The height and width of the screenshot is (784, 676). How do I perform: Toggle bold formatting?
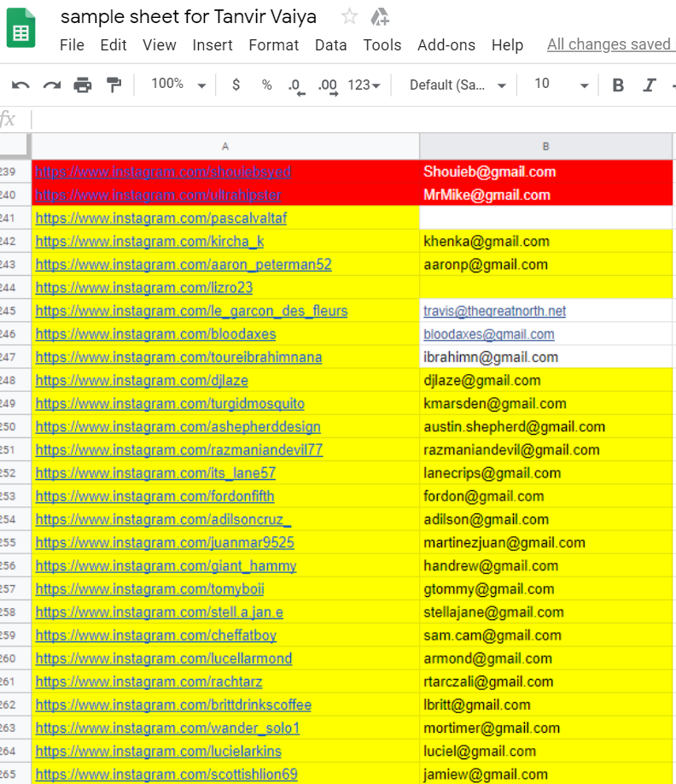pyautogui.click(x=618, y=85)
